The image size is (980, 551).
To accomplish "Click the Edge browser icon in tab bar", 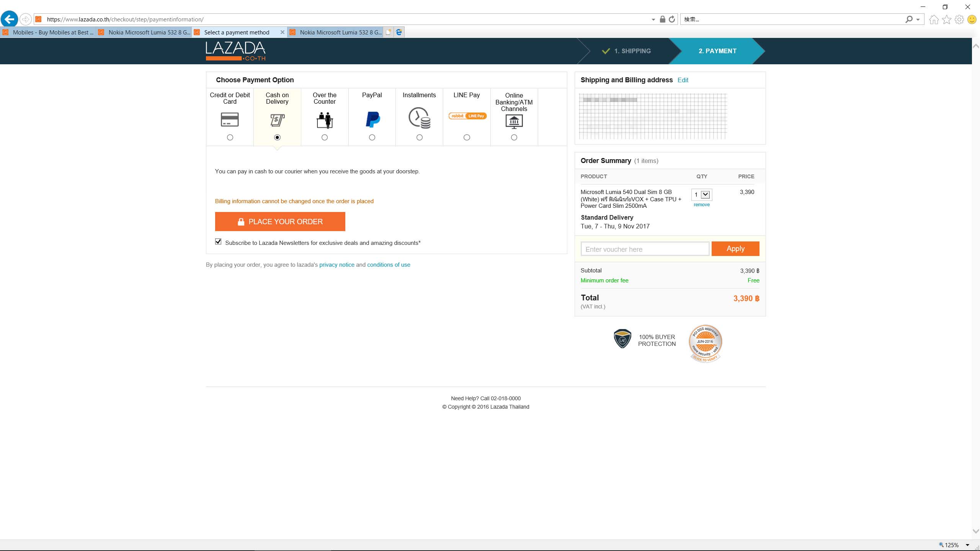I will (399, 32).
